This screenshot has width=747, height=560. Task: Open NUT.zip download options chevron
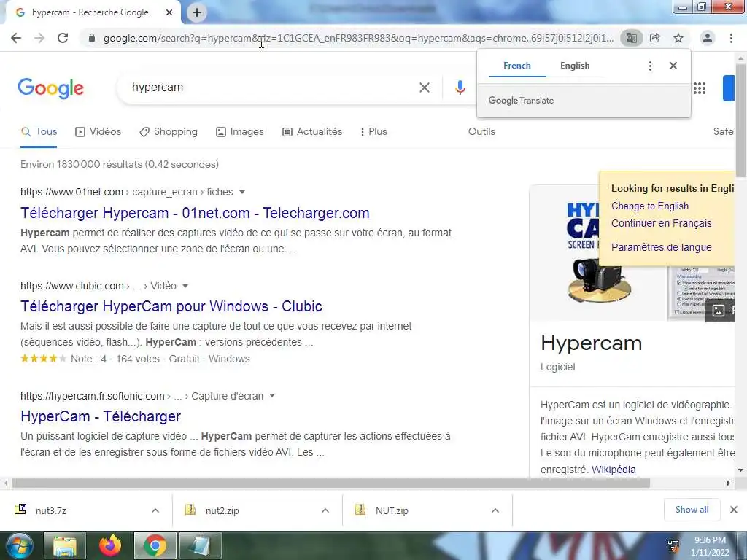495,510
